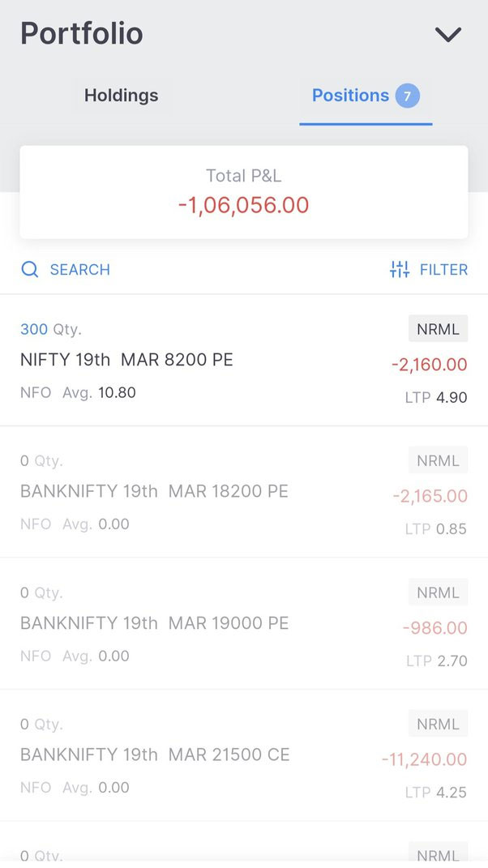Click the FILTER text label

coord(443,269)
